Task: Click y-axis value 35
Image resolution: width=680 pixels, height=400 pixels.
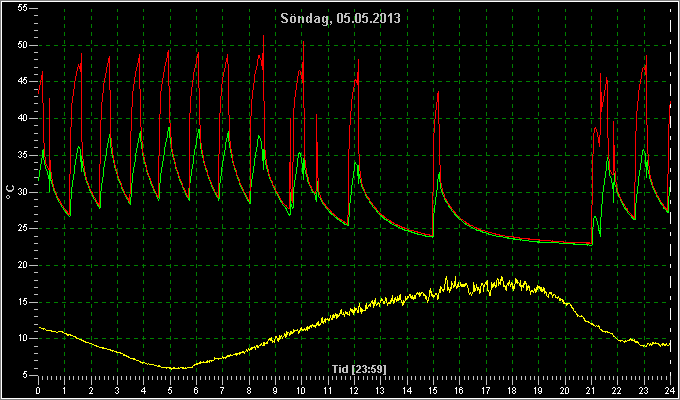Action: tap(23, 155)
